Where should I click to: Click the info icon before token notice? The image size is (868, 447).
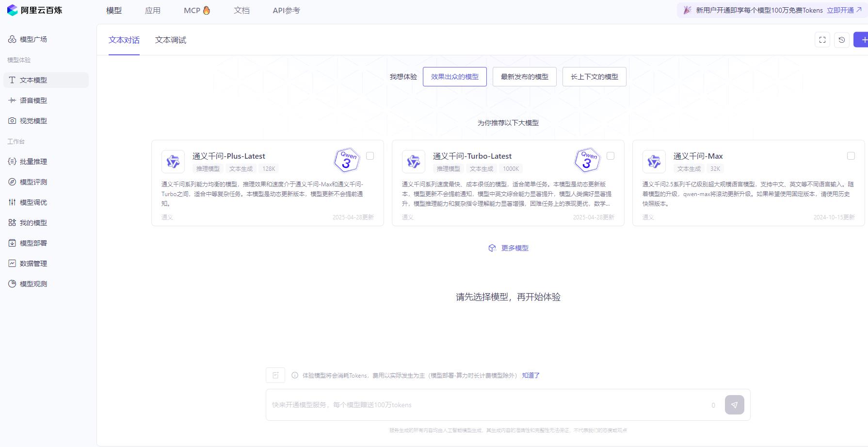295,375
